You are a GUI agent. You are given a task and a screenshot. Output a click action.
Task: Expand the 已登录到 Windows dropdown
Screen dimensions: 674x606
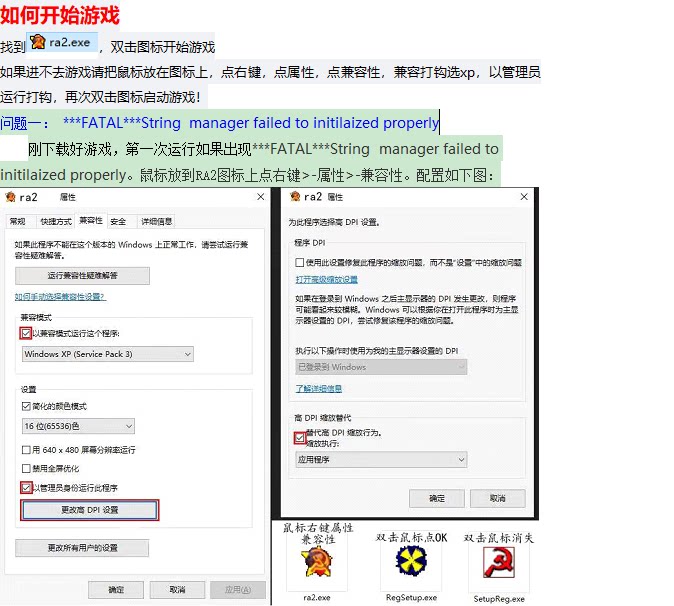(381, 367)
